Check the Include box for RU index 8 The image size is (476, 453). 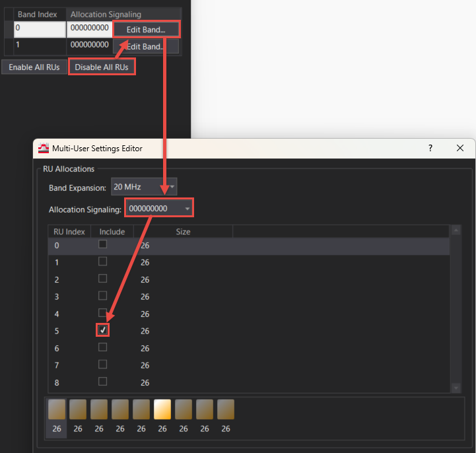103,382
